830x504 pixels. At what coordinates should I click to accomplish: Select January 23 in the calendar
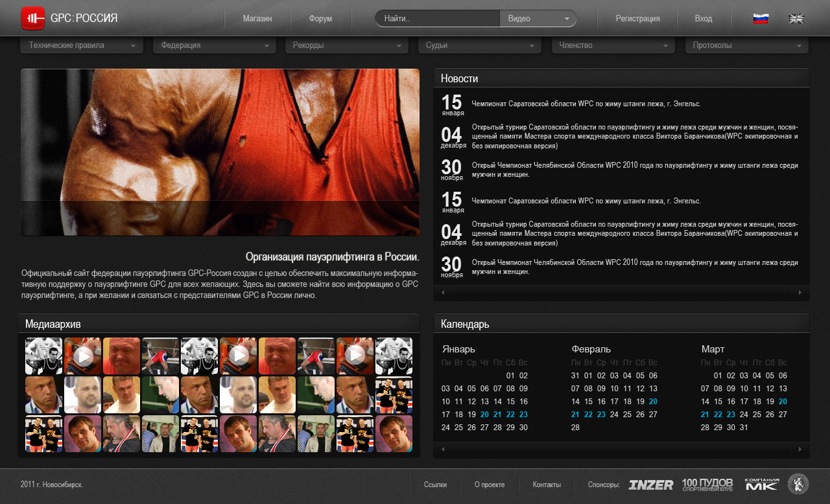click(x=523, y=415)
